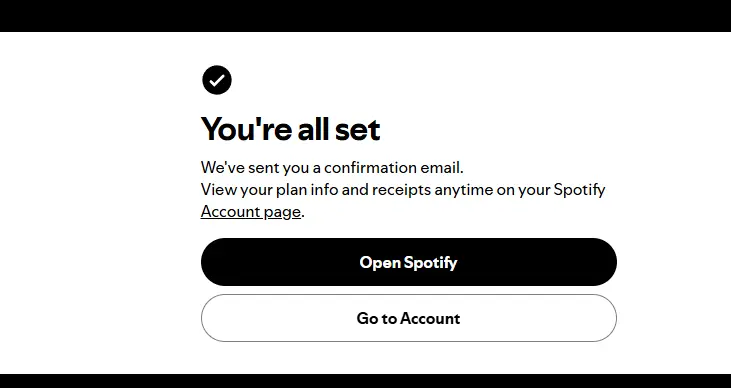Screen dimensions: 731x388
Task: Click the black checkmark success icon
Action: click(217, 80)
